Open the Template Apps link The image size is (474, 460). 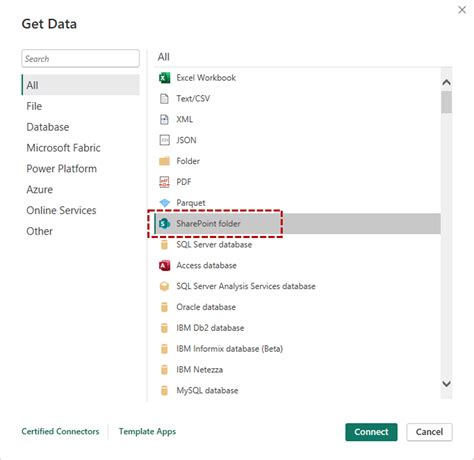[x=147, y=431]
